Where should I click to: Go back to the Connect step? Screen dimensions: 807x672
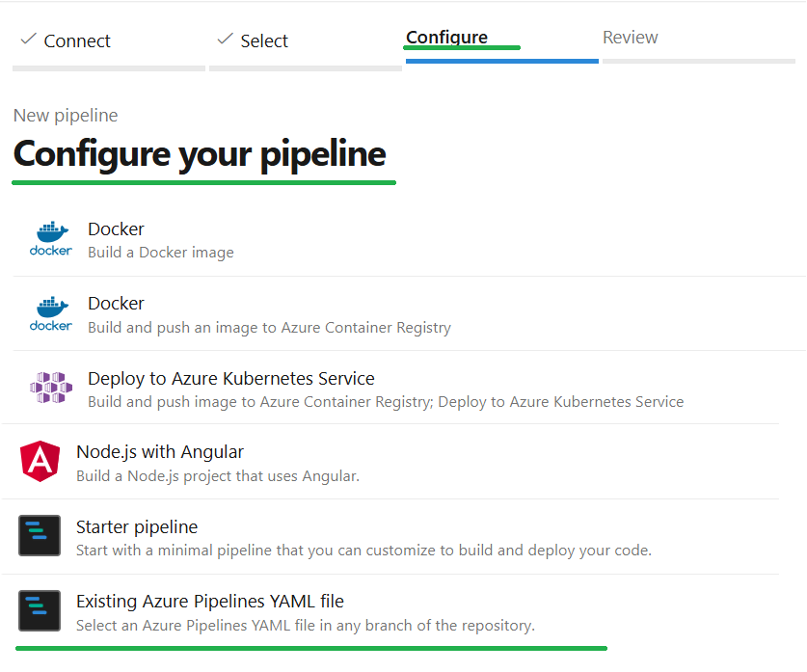77,40
